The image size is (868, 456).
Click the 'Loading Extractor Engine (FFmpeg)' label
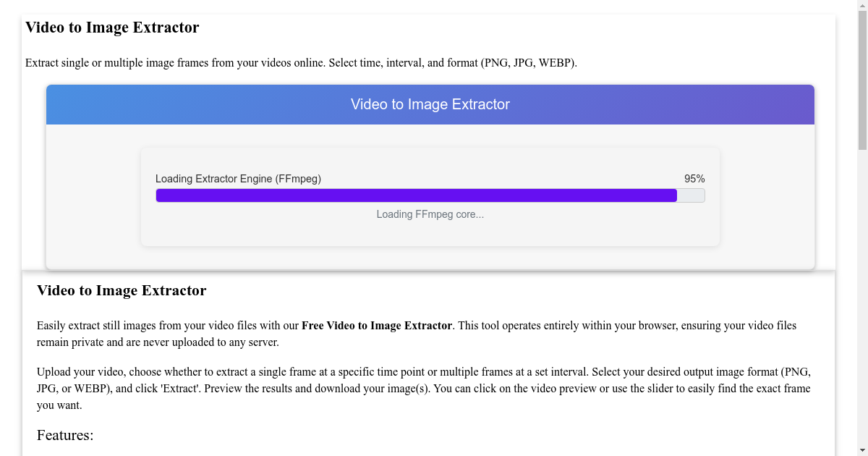pyautogui.click(x=238, y=178)
